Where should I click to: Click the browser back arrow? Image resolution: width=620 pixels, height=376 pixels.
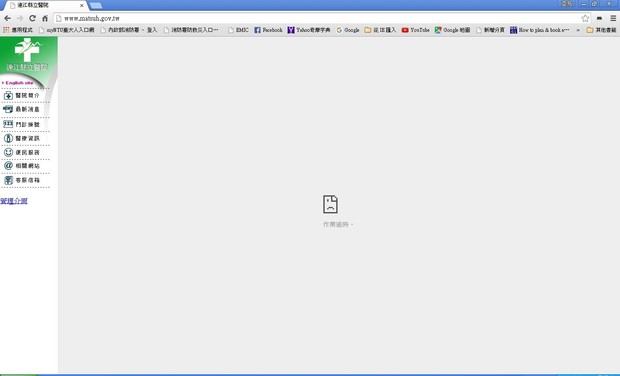point(8,18)
